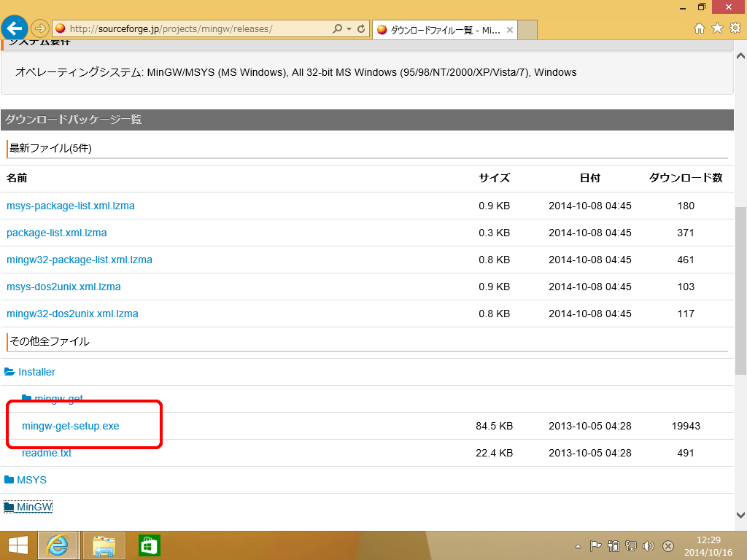Click the vertical scrollbar thumb
The width and height of the screenshot is (747, 560).
click(740, 290)
